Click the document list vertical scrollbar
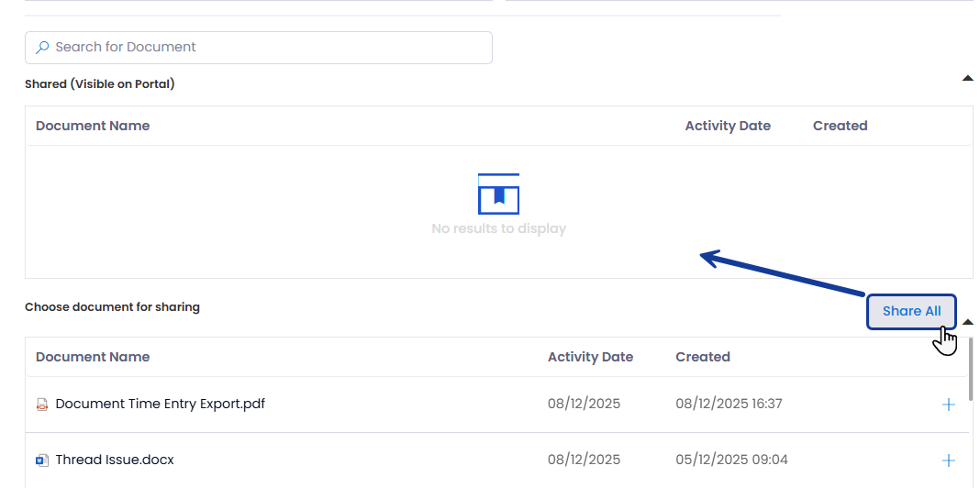The width and height of the screenshot is (980, 488). click(x=971, y=367)
